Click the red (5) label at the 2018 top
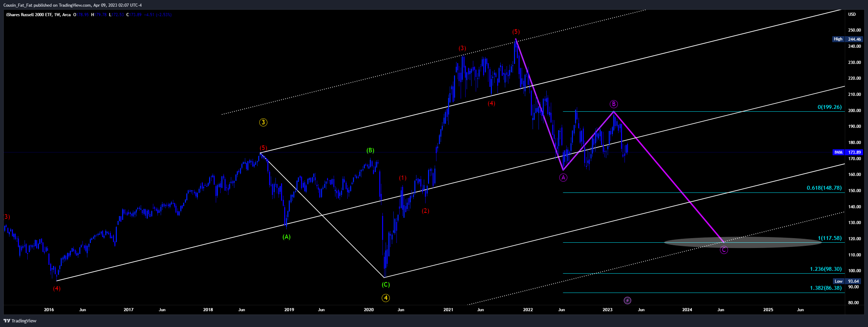The height and width of the screenshot is (327, 868). pos(263,148)
